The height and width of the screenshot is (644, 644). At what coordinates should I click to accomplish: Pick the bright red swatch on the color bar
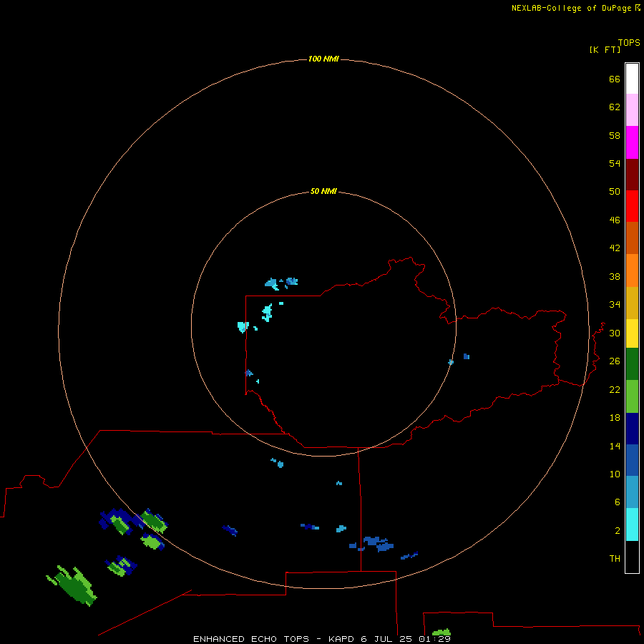(632, 206)
